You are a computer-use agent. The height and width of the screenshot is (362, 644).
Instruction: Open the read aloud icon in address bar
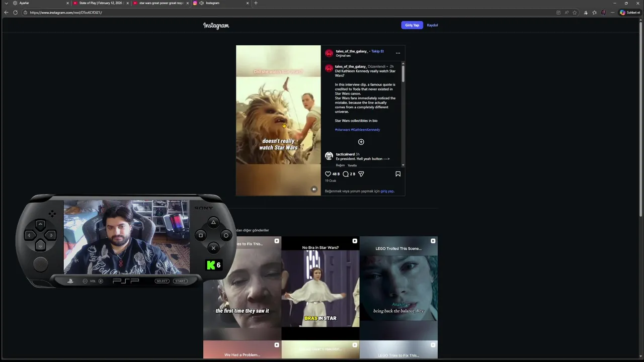point(567,13)
